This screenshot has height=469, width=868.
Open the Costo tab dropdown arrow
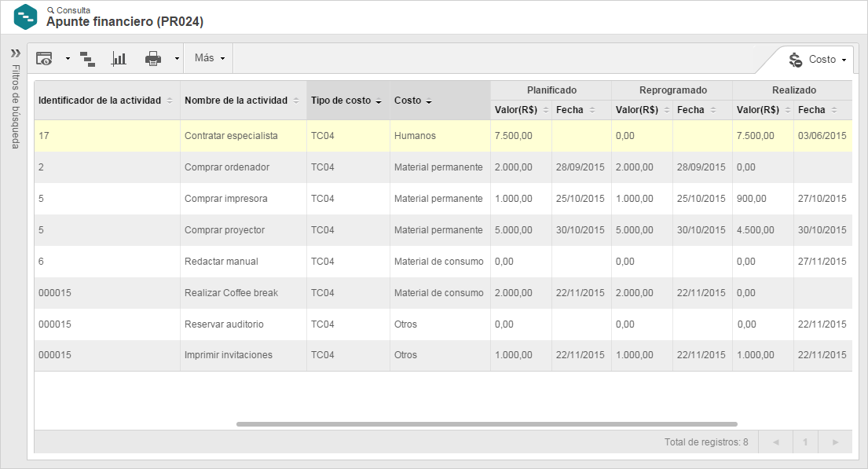[844, 60]
